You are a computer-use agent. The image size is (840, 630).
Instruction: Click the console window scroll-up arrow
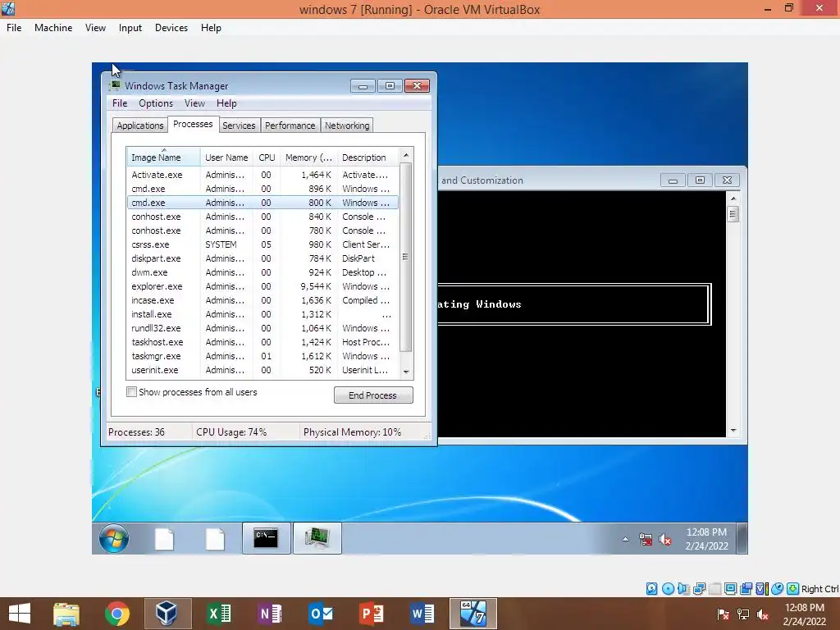click(x=733, y=199)
